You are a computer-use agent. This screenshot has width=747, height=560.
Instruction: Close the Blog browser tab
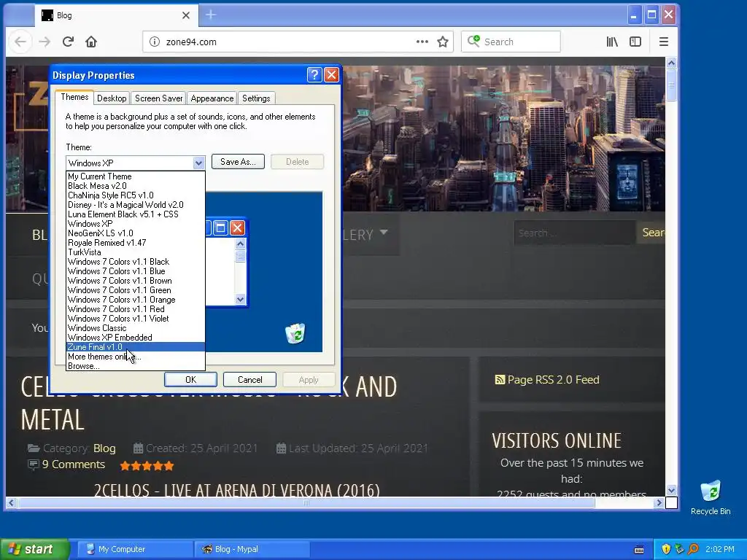(186, 15)
